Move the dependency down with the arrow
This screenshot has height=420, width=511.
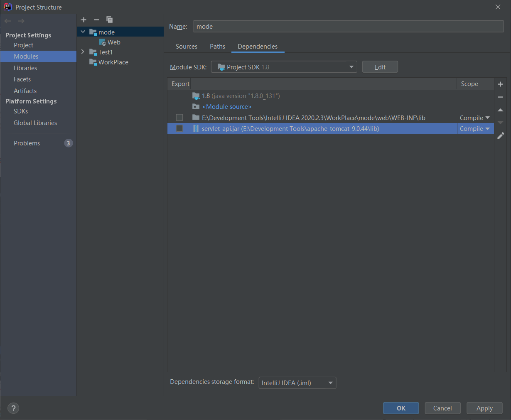click(x=500, y=123)
